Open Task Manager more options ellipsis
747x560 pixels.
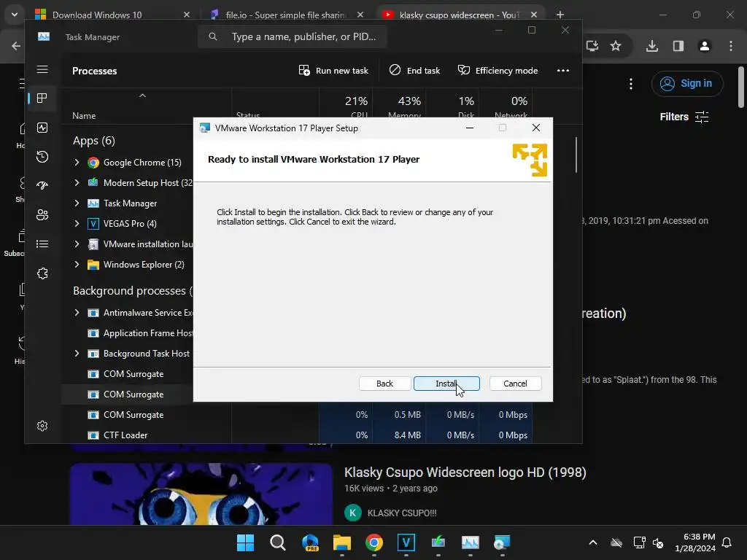point(563,71)
